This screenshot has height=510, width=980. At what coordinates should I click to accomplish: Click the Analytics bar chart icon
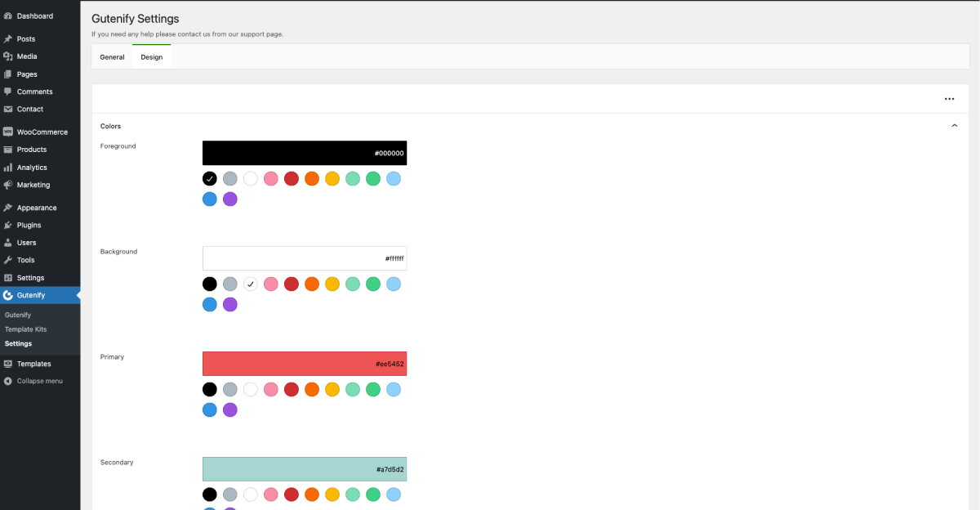point(8,168)
